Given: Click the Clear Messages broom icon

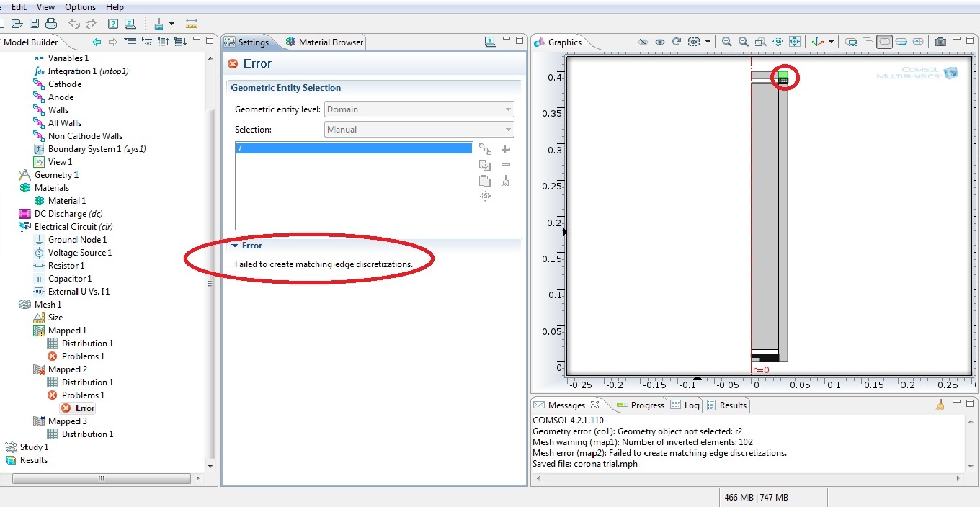Looking at the screenshot, I should tap(940, 405).
